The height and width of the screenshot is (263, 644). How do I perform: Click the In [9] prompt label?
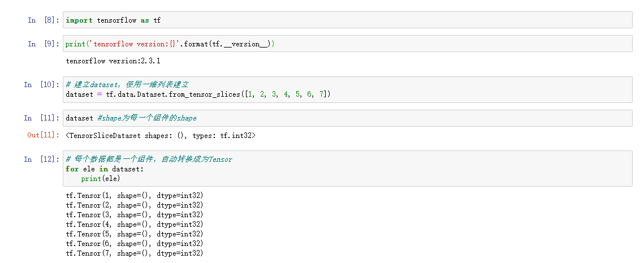pyautogui.click(x=44, y=44)
